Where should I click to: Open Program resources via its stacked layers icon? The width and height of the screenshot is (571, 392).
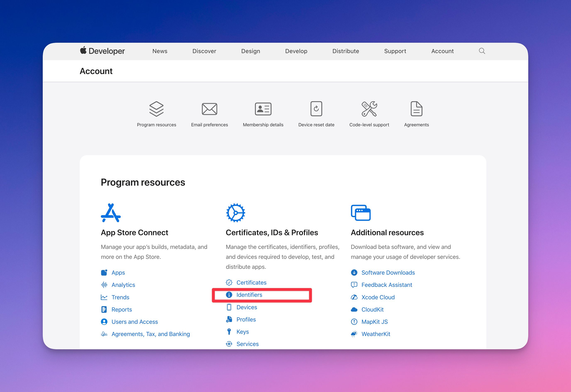(x=156, y=109)
